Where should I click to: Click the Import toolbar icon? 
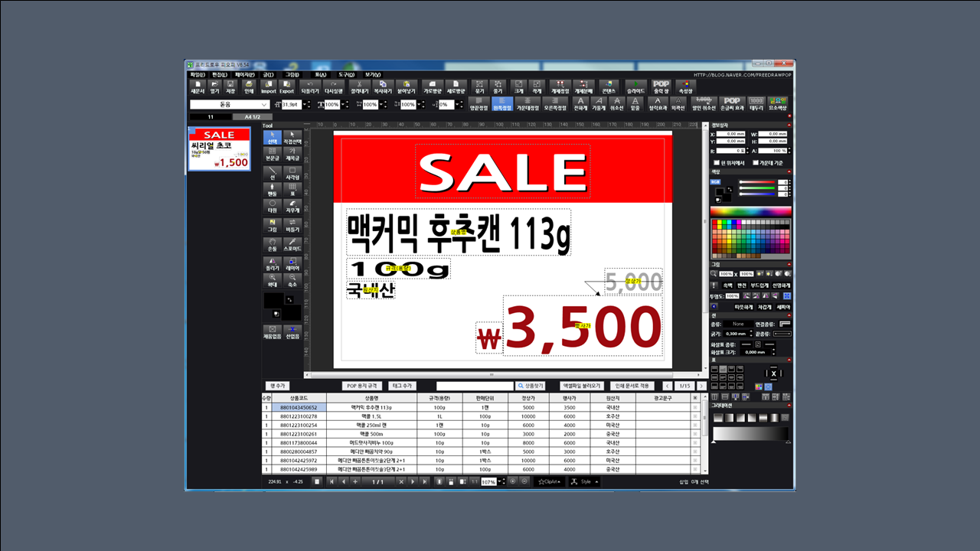[x=269, y=86]
